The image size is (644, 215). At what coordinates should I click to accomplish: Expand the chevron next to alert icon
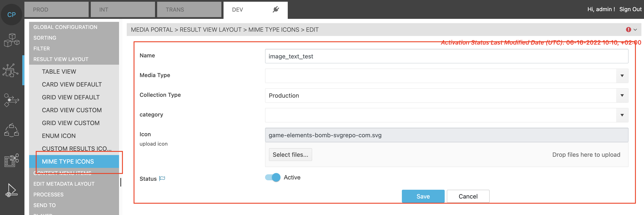point(635,30)
